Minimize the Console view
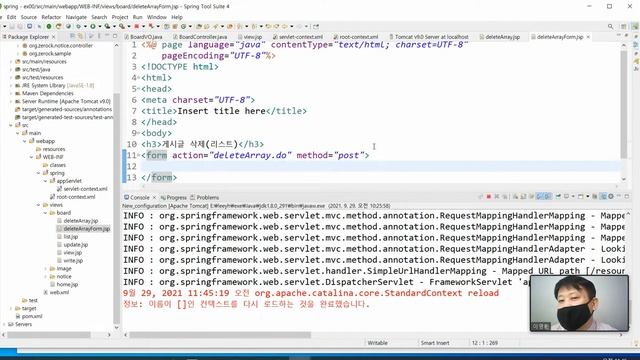640x360 pixels. click(x=619, y=197)
